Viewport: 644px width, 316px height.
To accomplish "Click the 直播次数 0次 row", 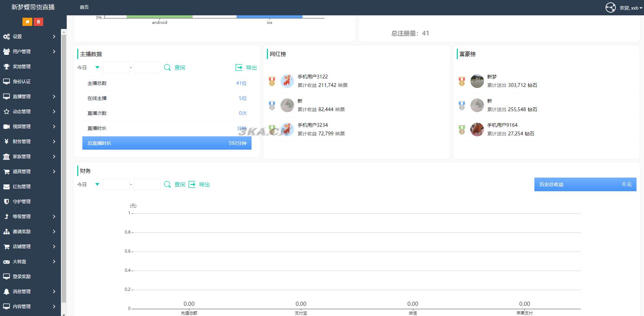I will pyautogui.click(x=167, y=113).
